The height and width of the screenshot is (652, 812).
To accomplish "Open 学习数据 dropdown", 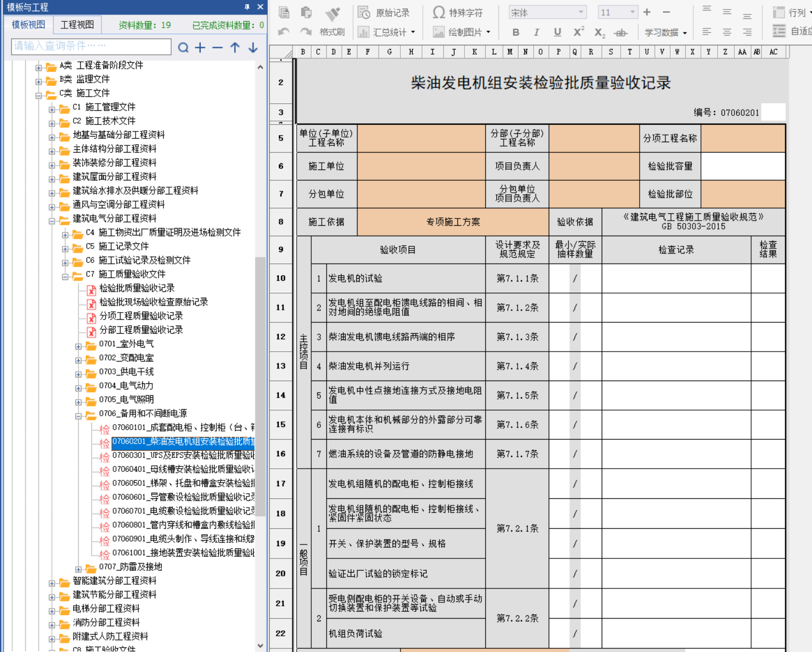I will coord(665,32).
